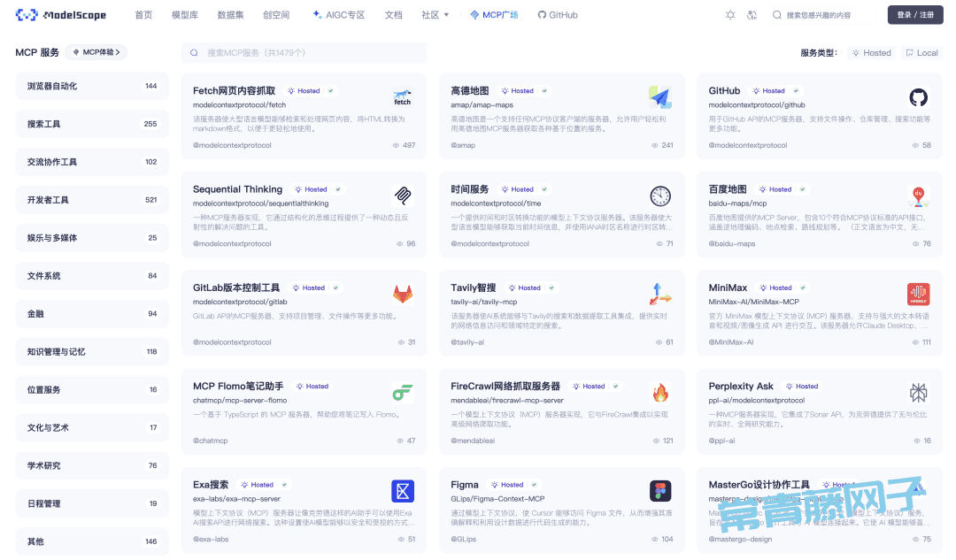956x560 pixels.
Task: Open the MasterGo设计协作工具 card title
Action: coord(759,485)
